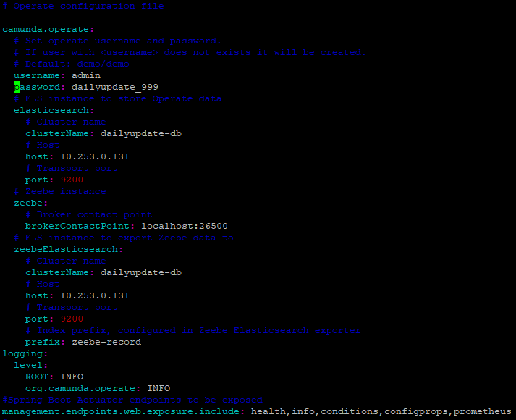Click red port 9200 under zeebeElasticsearch
Screen dimensions: 516x420
click(72, 319)
